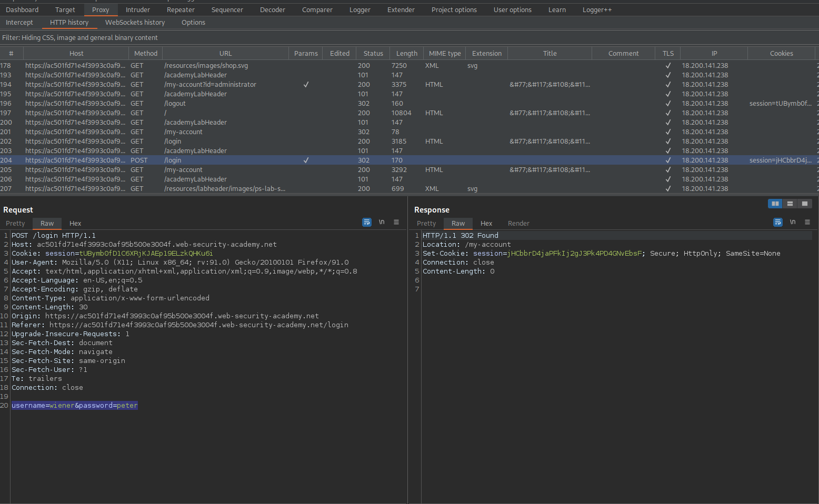819x504 pixels.
Task: Sort history by IP column
Action: (x=714, y=54)
